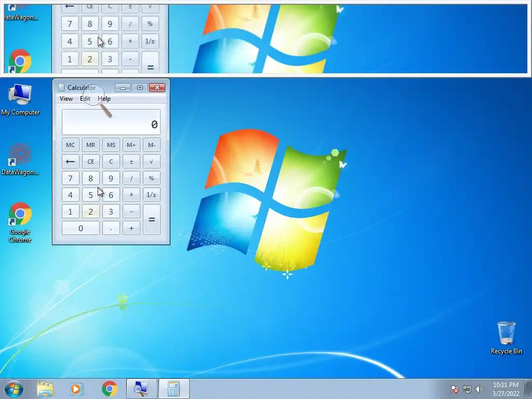The image size is (532, 399).
Task: Click the 5 key on main calculator
Action: (90, 195)
